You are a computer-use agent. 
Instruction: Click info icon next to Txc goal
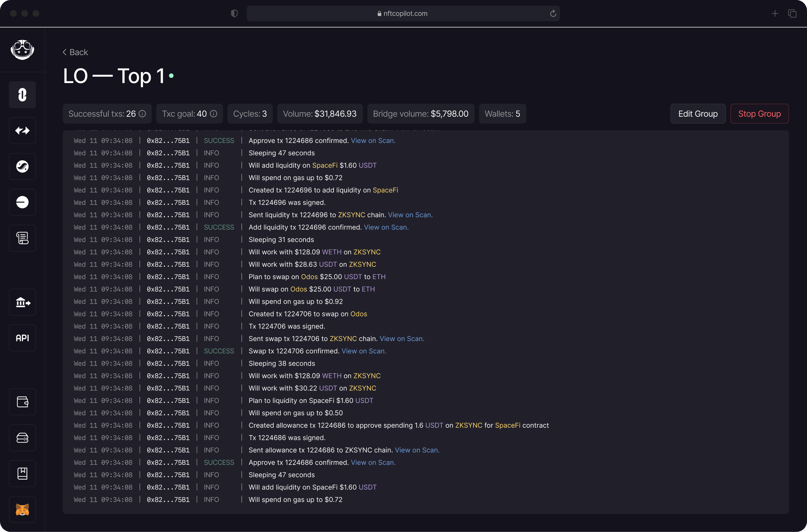click(x=214, y=114)
